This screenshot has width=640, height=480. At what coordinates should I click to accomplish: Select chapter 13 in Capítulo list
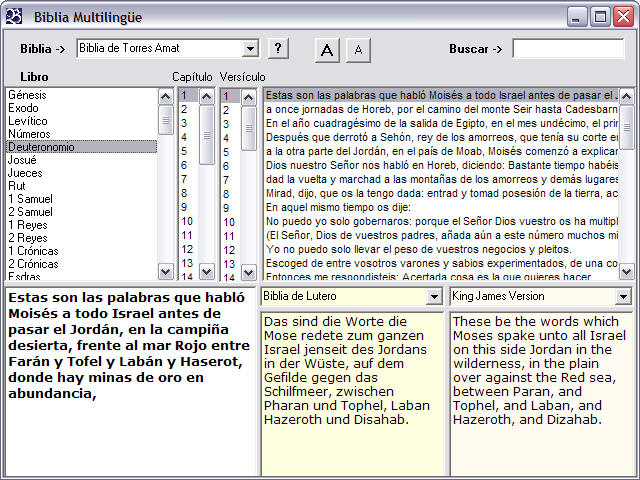point(189,263)
